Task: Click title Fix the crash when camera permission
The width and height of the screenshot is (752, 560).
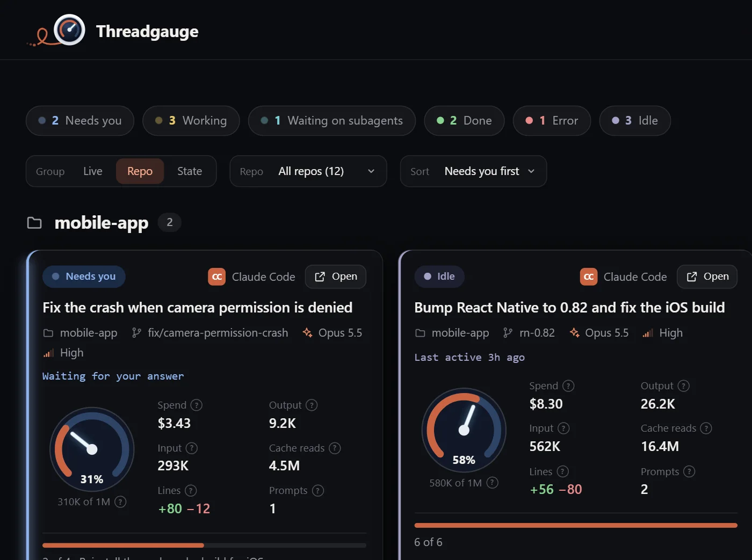Action: [198, 308]
